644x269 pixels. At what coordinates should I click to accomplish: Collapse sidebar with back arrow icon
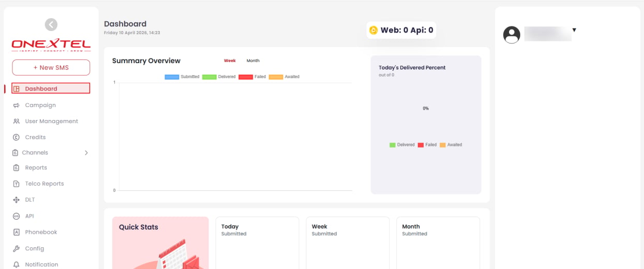coord(51,24)
